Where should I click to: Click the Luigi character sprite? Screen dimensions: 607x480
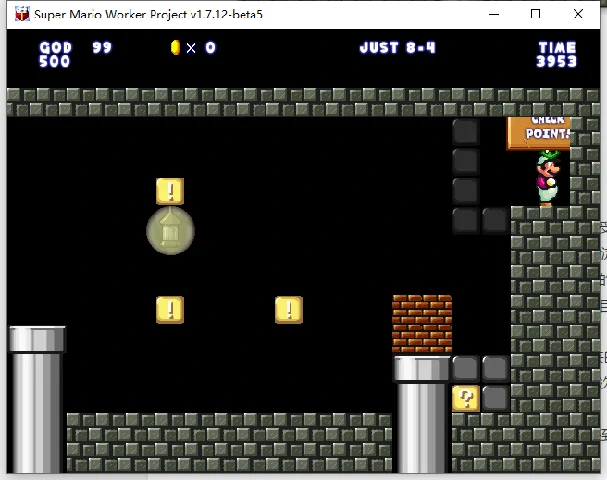coord(548,178)
